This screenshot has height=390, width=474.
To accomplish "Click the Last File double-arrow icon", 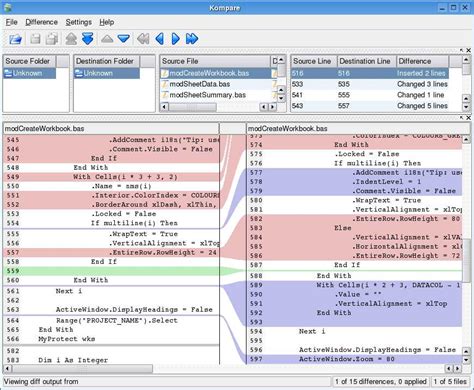I will [192, 39].
